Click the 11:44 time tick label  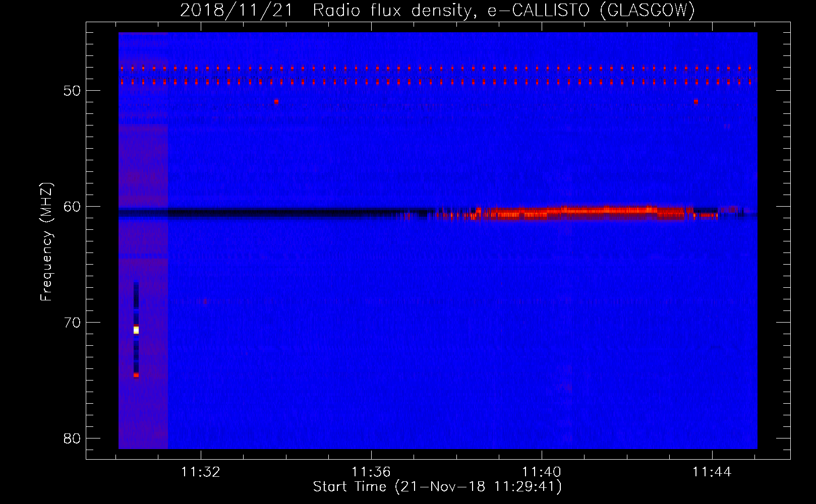tap(712, 472)
